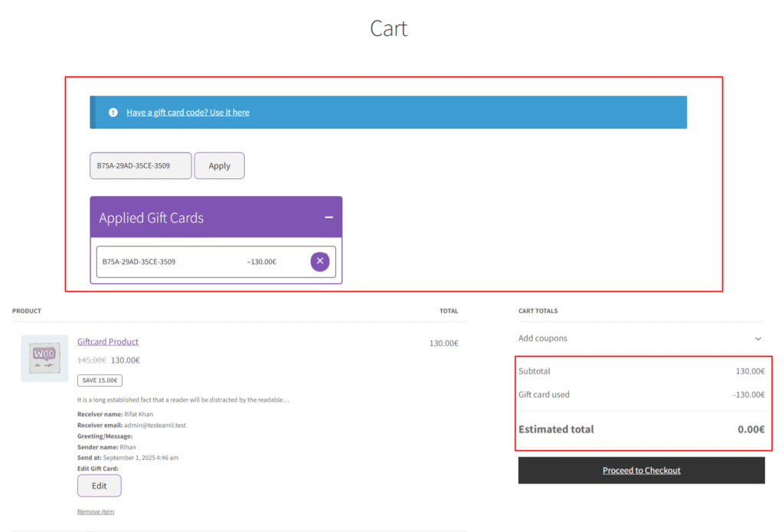Viewport: 784px width, 532px height.
Task: Click the Edit gift card button
Action: pyautogui.click(x=99, y=486)
